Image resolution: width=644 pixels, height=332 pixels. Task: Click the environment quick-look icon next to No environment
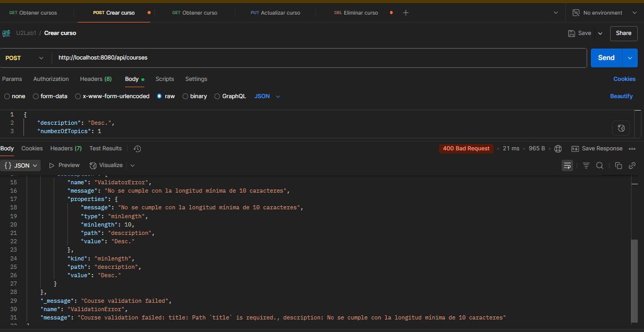[x=576, y=13]
